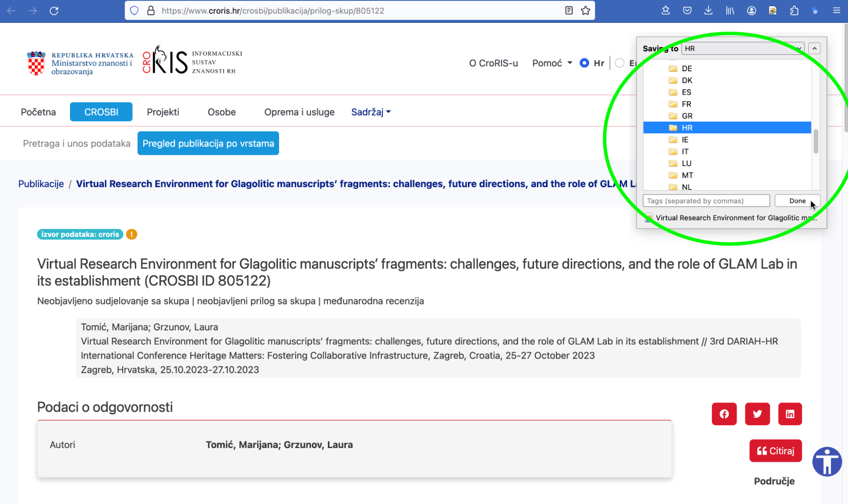Open the Downloads toolbar icon
Viewport: 848px width, 504px height.
click(708, 11)
